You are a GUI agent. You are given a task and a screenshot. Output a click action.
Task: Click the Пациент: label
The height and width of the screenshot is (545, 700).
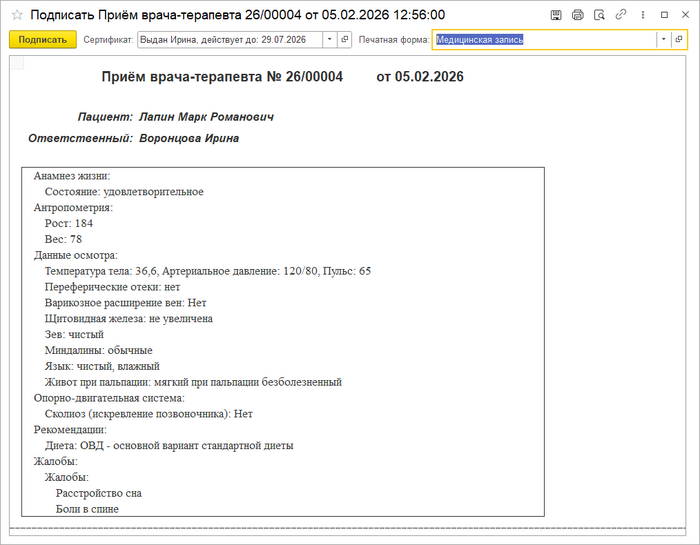105,117
